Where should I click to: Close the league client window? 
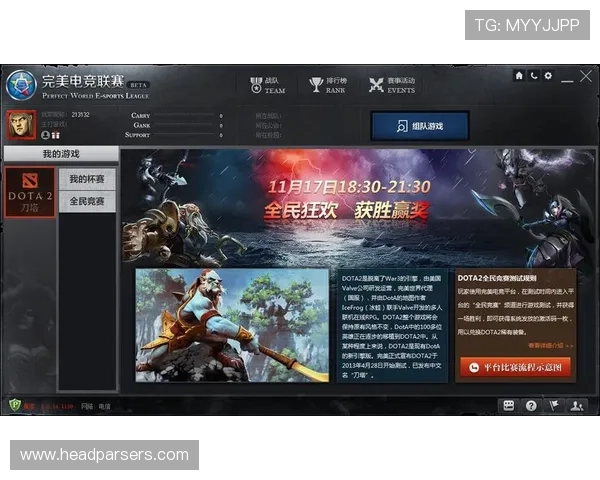pyautogui.click(x=586, y=76)
